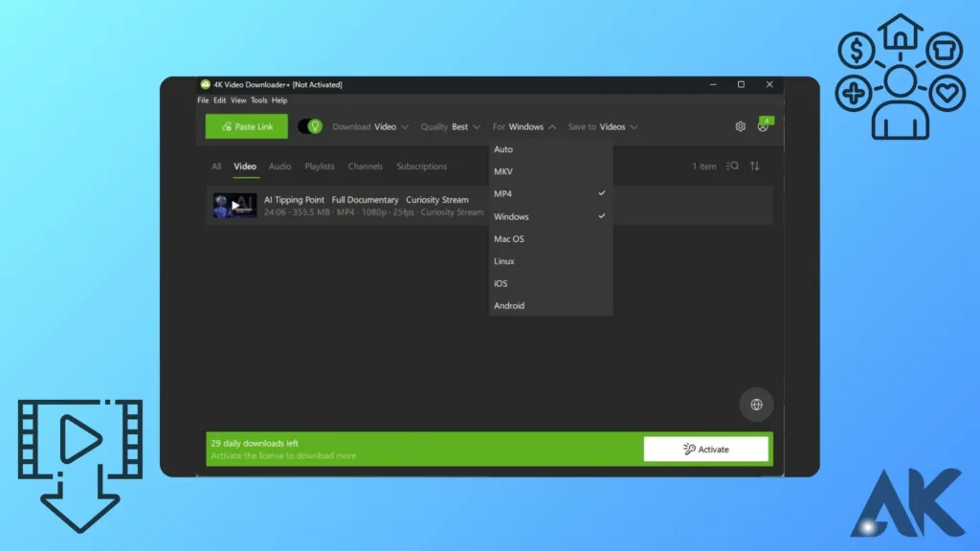Select MKV format option
The height and width of the screenshot is (551, 980).
(x=503, y=171)
